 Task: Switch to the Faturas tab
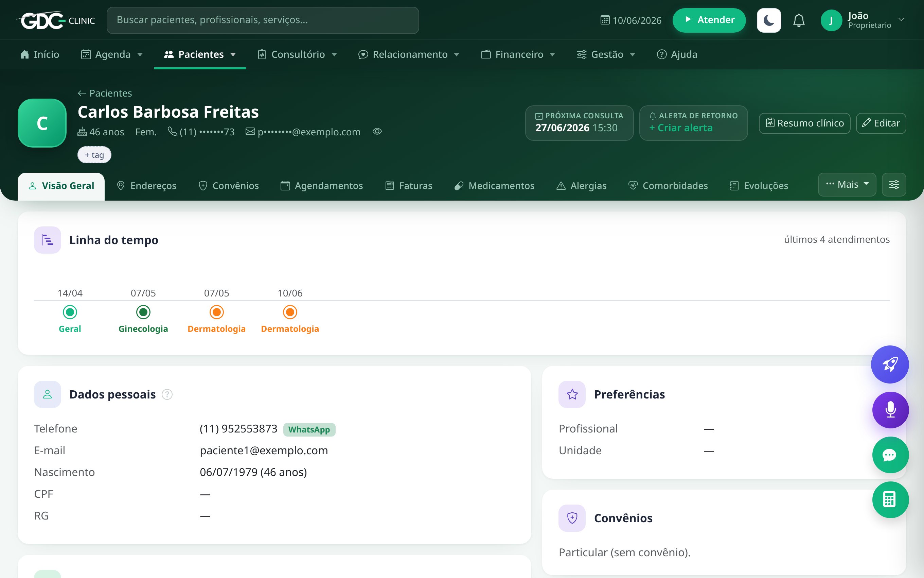point(409,186)
